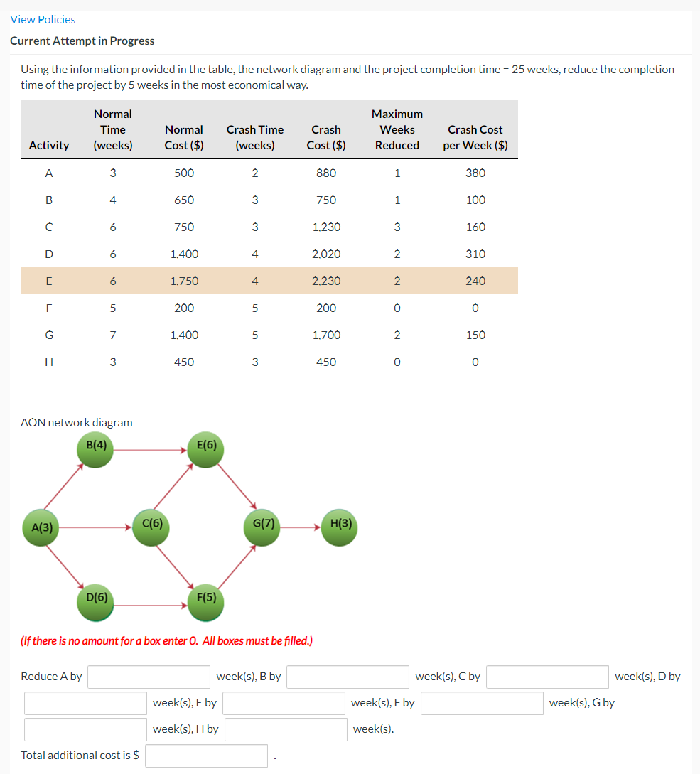The image size is (700, 774).
Task: Click the Reduce A by input field
Action: [149, 677]
